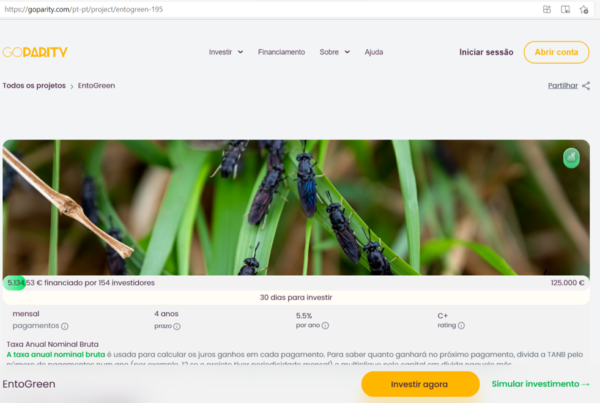Click the funding progress bar
600x403 pixels.
tap(296, 283)
